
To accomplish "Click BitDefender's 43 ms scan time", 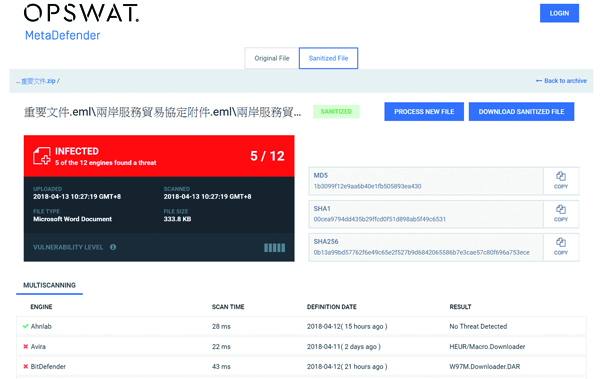I will point(221,366).
